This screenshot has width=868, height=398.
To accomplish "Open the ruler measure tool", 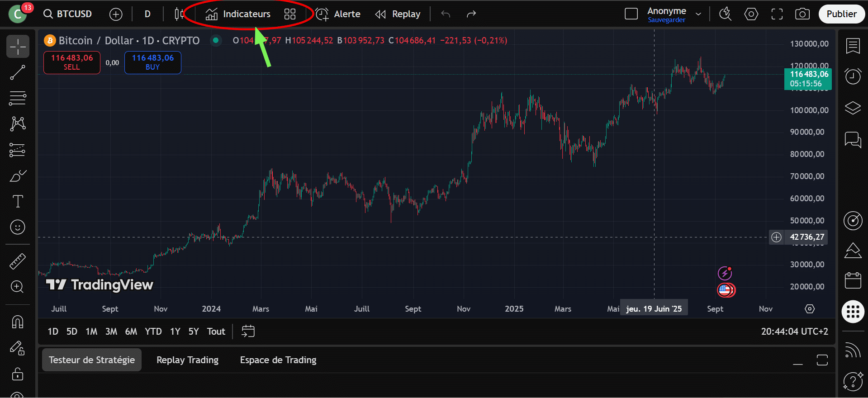I will click(18, 261).
